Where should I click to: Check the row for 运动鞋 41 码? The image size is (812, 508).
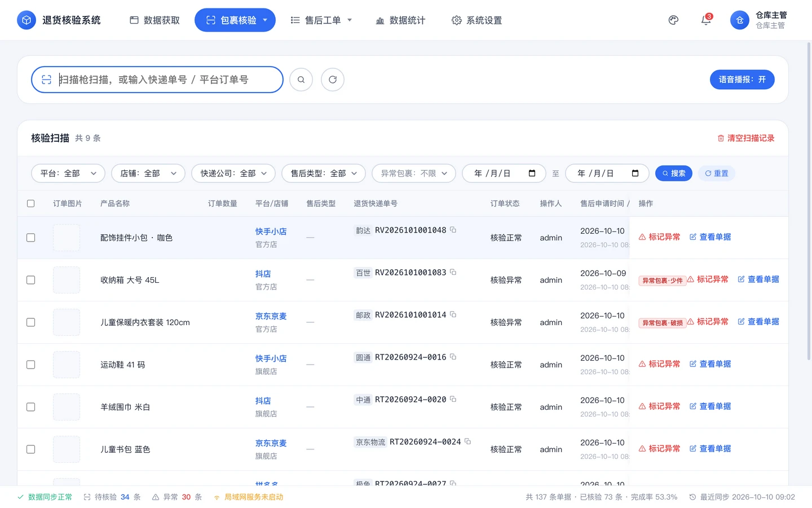[31, 365]
